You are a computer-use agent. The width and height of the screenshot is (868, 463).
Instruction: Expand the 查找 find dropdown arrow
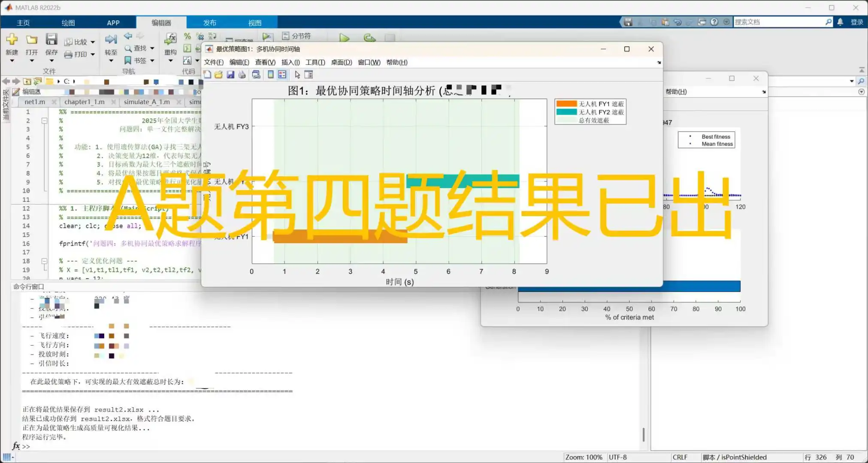coord(151,48)
